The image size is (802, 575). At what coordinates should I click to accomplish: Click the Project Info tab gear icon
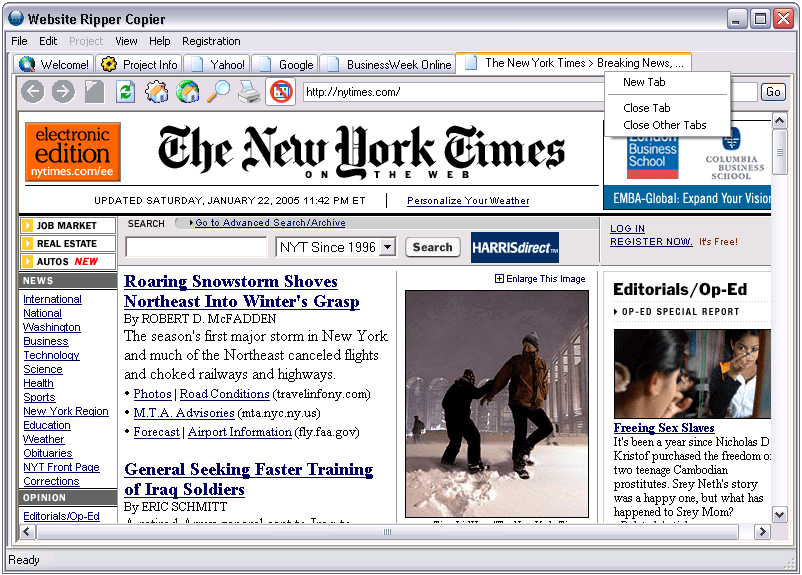[x=108, y=64]
